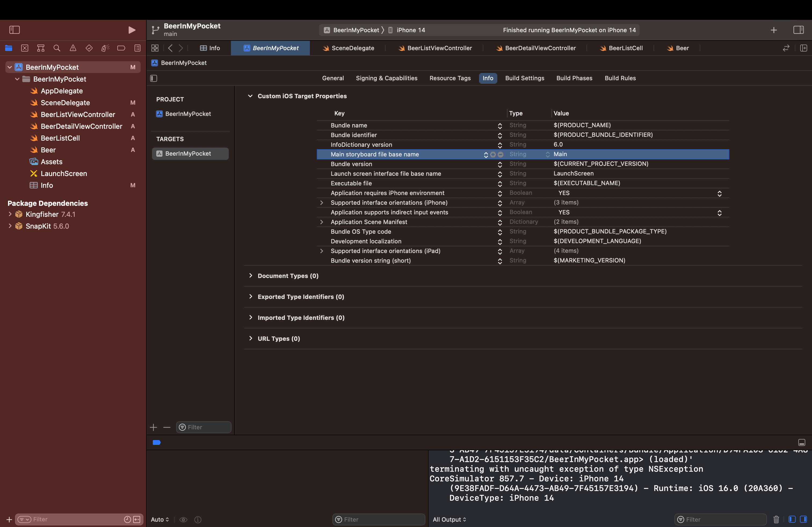
Task: Expand the Kingfisher package dependency
Action: 10,214
